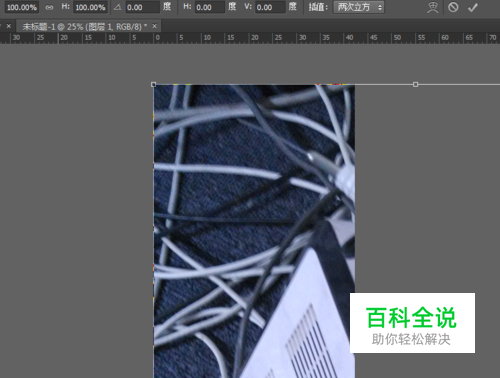Click the top-middle transform handle

(415, 85)
